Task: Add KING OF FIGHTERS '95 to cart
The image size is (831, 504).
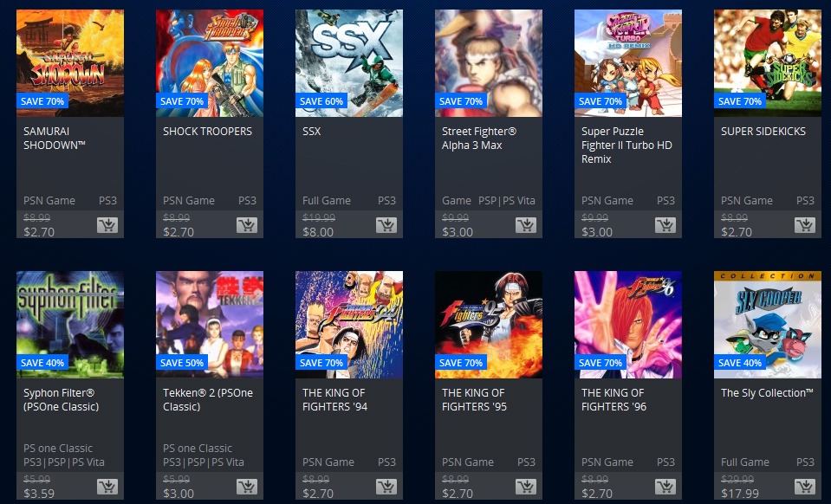Action: [526, 487]
